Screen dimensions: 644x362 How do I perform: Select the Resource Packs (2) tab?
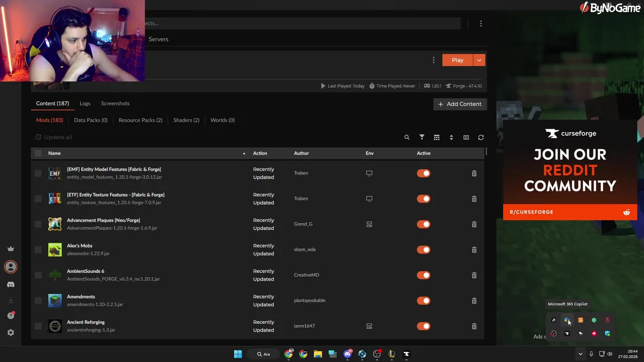[140, 120]
